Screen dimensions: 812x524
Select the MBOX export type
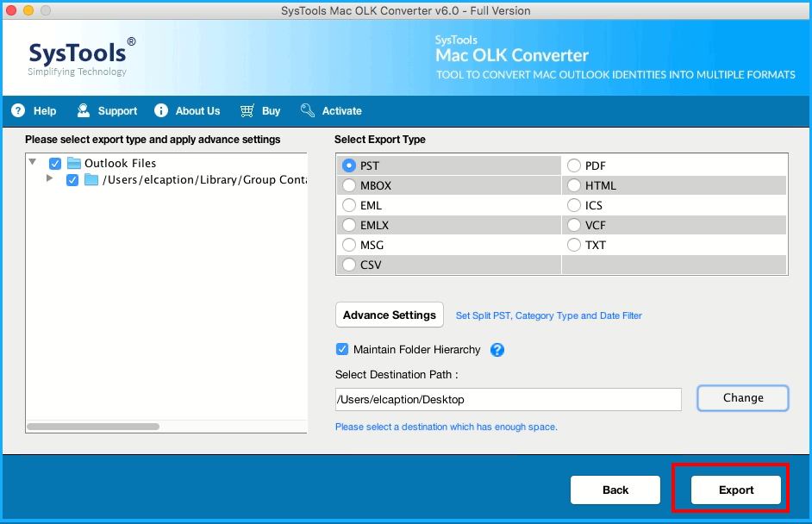point(349,185)
